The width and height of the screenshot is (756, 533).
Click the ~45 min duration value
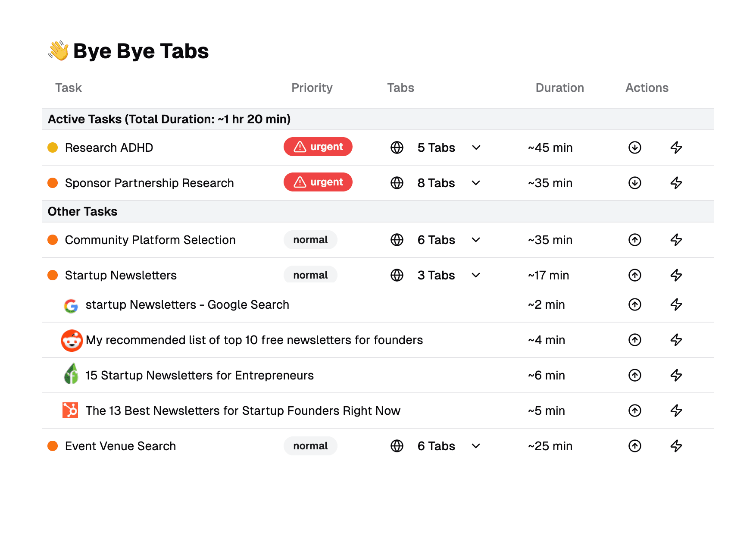(550, 147)
